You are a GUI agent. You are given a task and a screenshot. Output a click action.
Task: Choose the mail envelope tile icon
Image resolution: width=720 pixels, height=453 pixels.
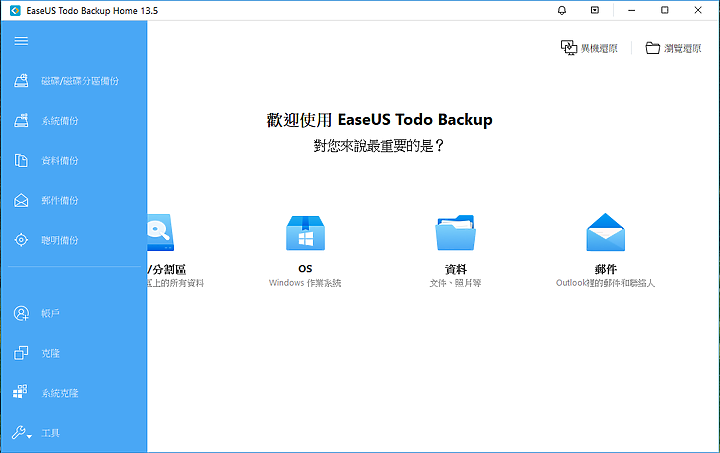(606, 232)
